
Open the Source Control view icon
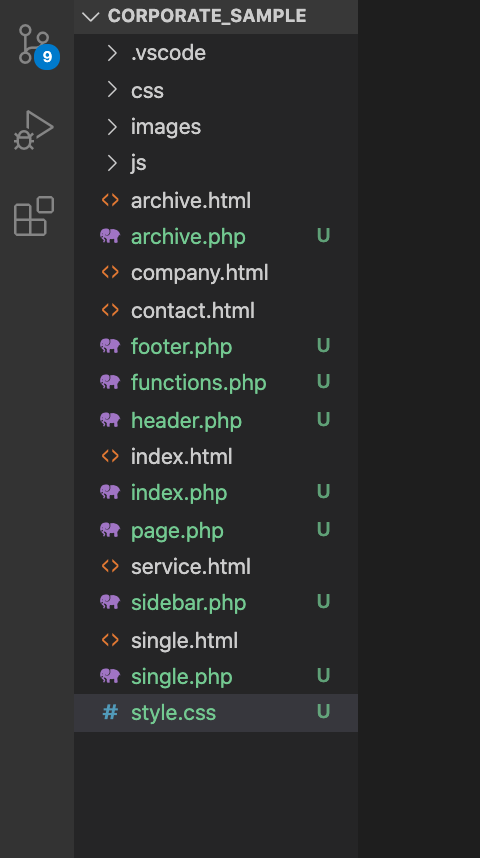[34, 44]
